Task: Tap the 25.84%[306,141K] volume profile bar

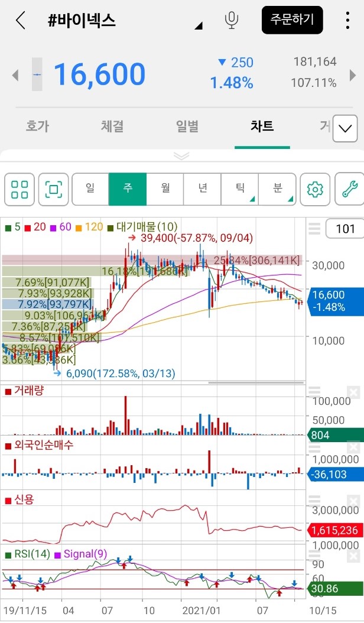Action: [x=152, y=260]
